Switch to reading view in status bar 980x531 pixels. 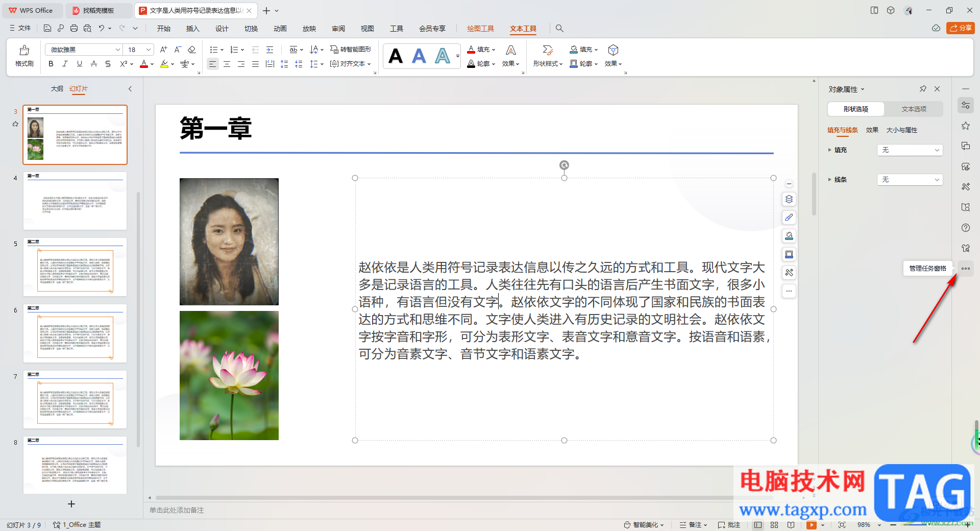(791, 525)
